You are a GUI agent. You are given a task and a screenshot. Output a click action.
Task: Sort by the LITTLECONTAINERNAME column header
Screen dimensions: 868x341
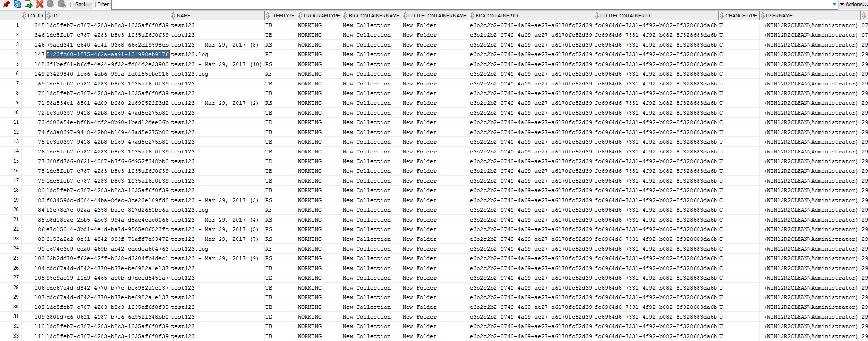(x=435, y=16)
